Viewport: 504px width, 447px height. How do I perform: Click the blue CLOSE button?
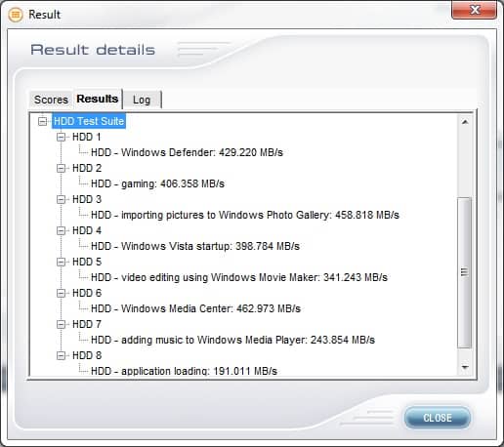click(x=438, y=418)
